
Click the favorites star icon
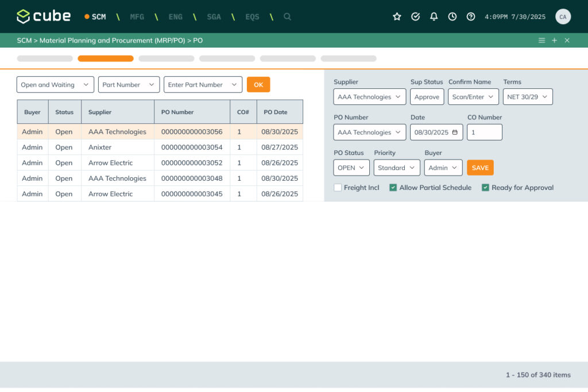tap(397, 17)
